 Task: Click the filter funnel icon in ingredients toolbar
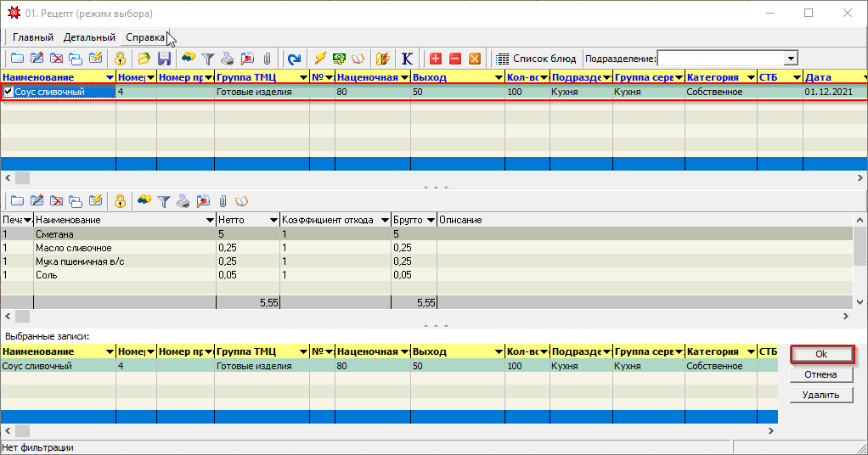point(163,201)
